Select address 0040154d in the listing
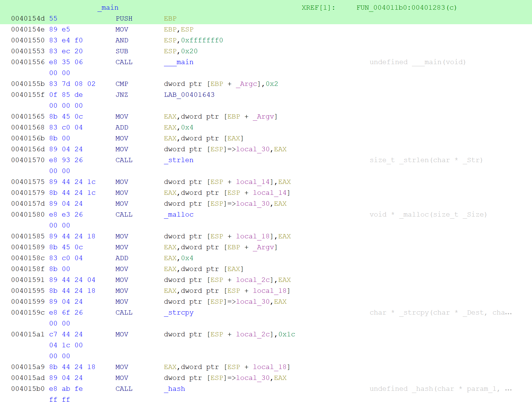Screen dimensions: 532x402 pyautogui.click(x=28, y=18)
